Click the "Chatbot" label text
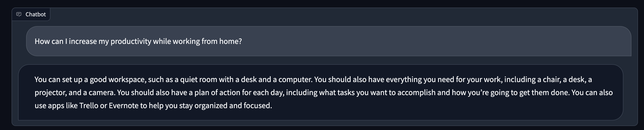 (36, 14)
